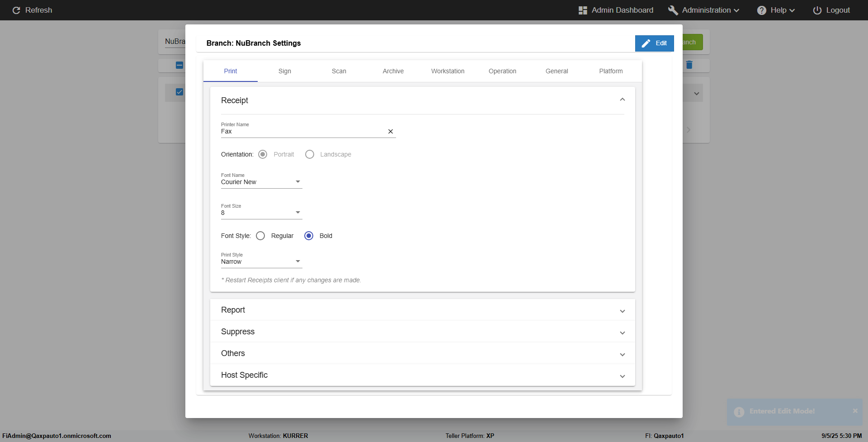Choose Landscape orientation
This screenshot has height=442, width=868.
pos(310,154)
